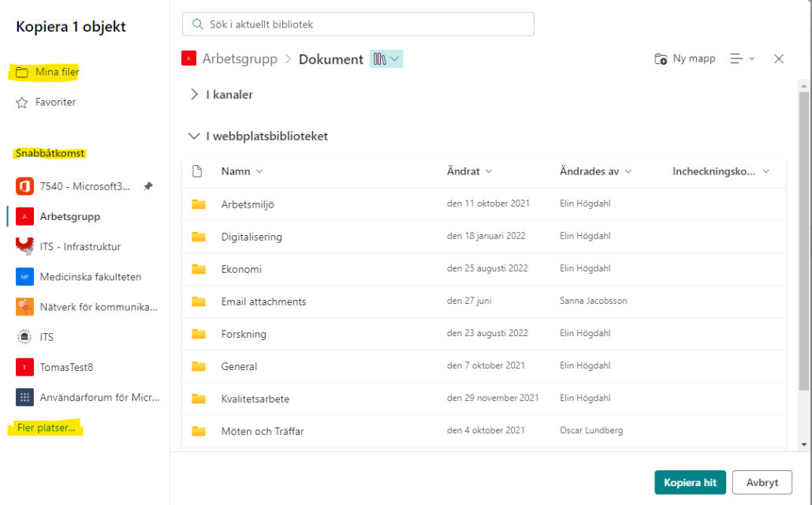Viewport: 812px width, 505px height.
Task: Click the Nätverk för kommunikation site icon
Action: pyautogui.click(x=24, y=306)
